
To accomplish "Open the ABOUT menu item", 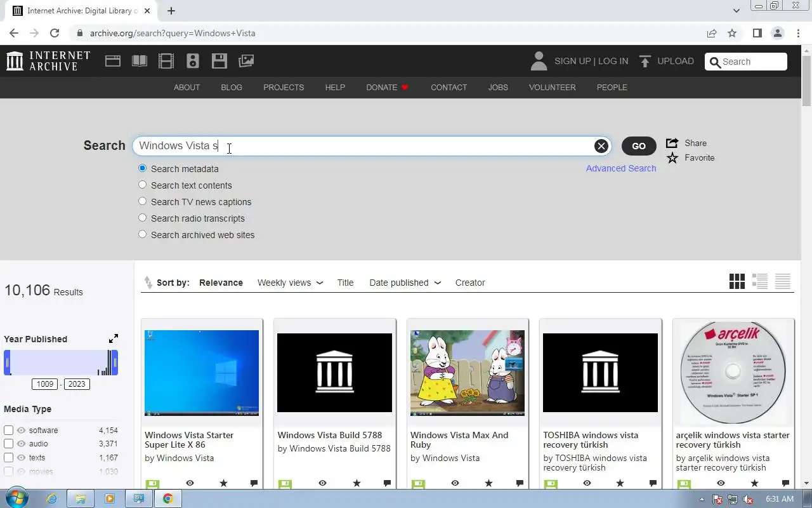I will click(187, 88).
